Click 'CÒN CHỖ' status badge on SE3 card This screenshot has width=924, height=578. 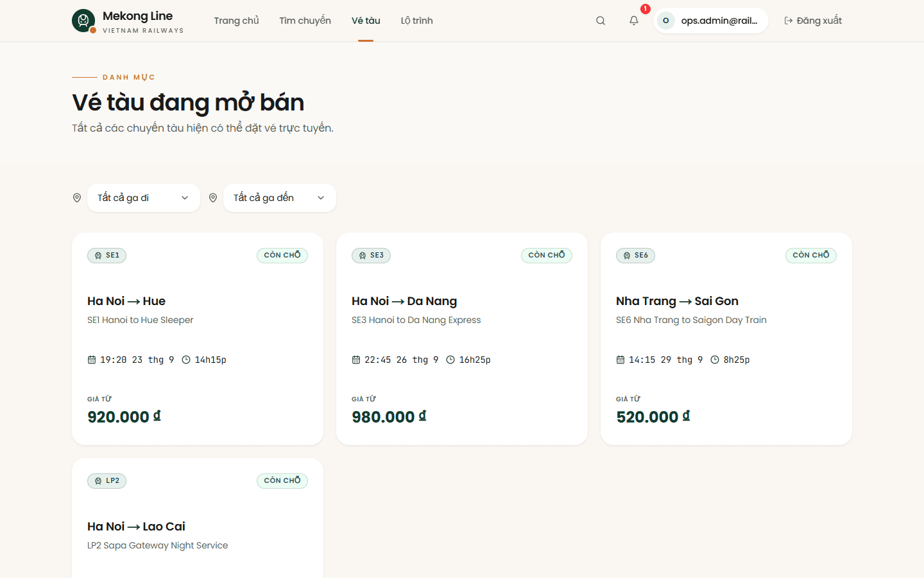click(547, 255)
